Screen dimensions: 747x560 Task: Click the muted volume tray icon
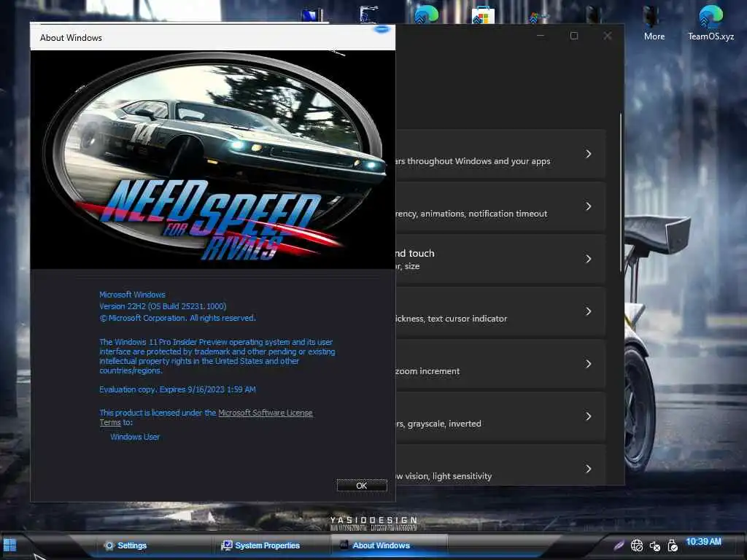point(654,545)
